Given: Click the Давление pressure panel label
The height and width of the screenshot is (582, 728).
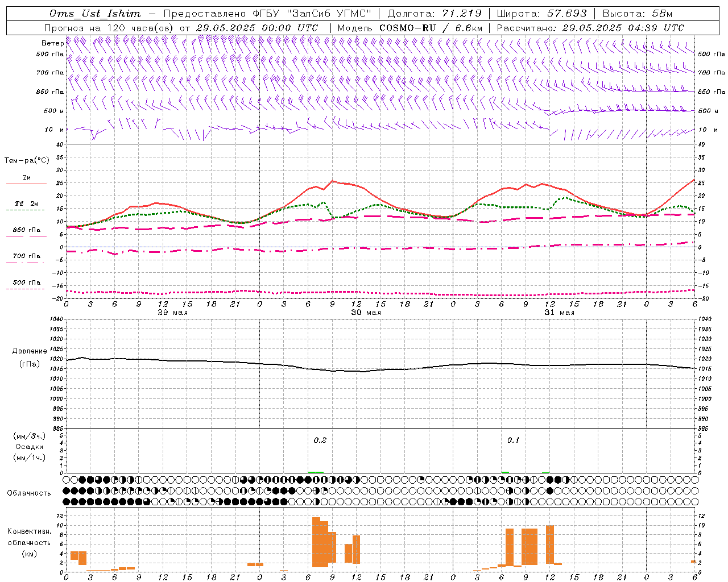Looking at the screenshot, I should [29, 351].
